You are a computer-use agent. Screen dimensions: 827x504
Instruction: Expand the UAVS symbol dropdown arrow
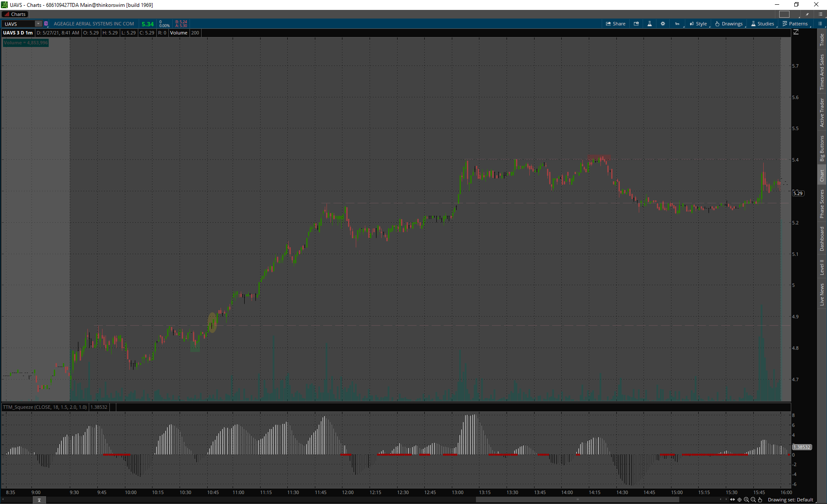point(38,24)
